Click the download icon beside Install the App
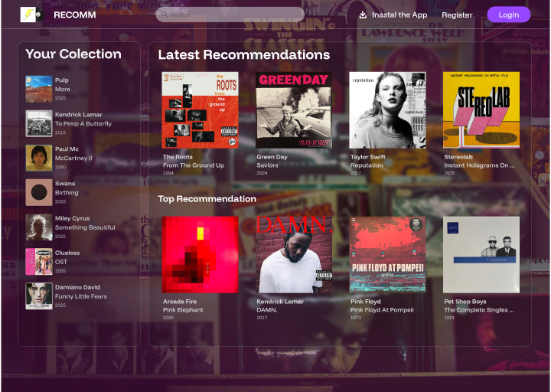 363,15
